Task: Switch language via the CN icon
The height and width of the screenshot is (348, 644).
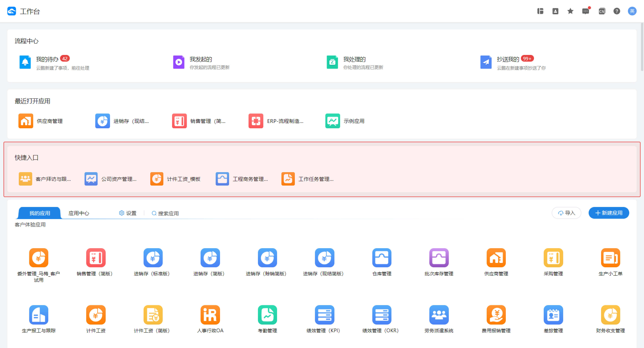Action: point(602,11)
